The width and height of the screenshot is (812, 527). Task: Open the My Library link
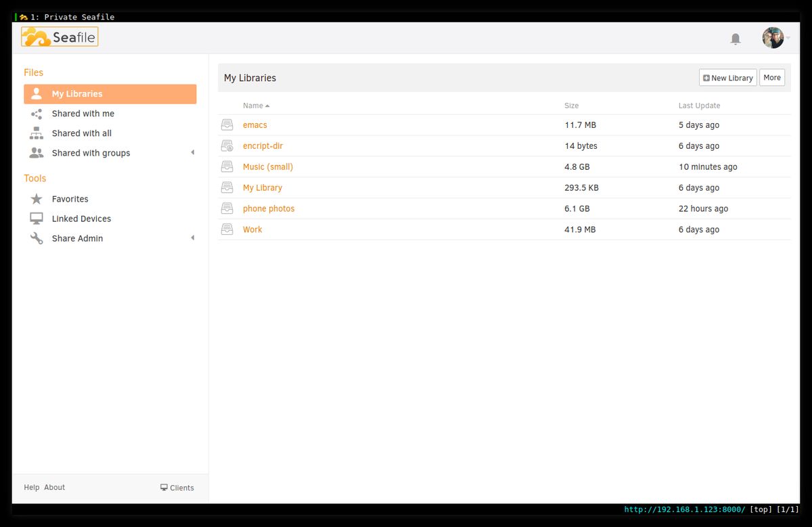pyautogui.click(x=263, y=188)
